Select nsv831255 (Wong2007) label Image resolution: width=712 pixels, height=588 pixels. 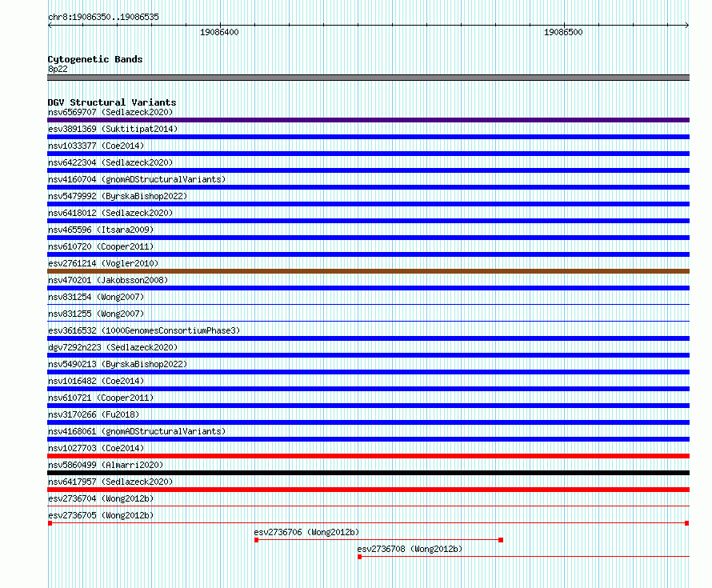pyautogui.click(x=96, y=314)
